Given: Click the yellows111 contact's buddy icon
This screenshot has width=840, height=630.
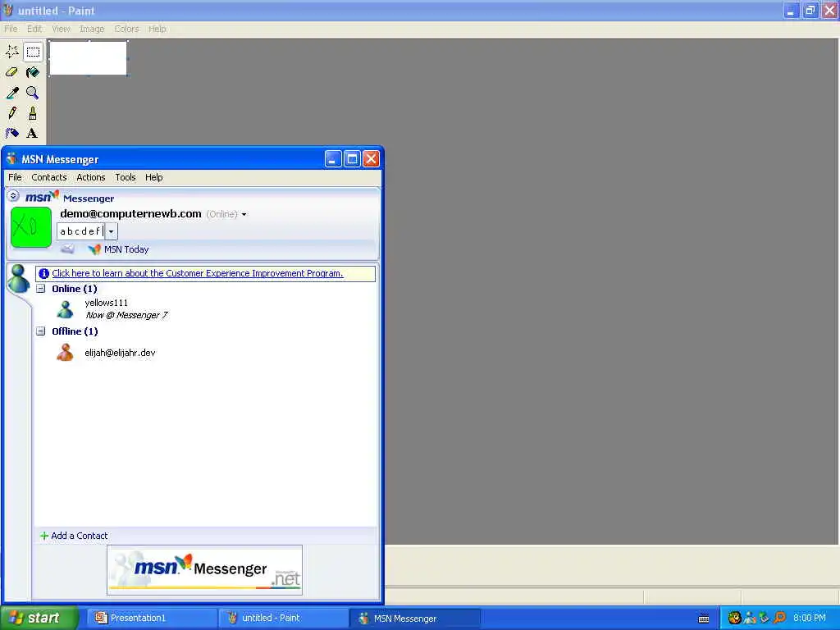Looking at the screenshot, I should pos(66,309).
